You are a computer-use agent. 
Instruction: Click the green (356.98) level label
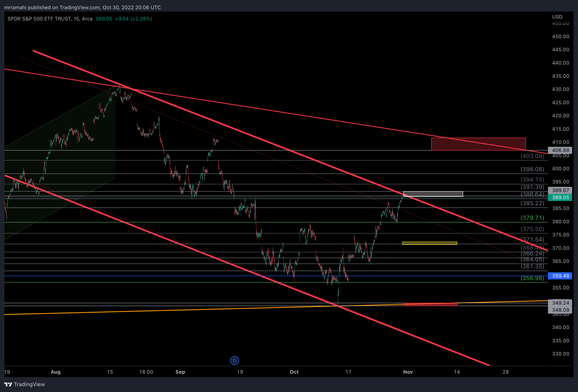pyautogui.click(x=532, y=278)
